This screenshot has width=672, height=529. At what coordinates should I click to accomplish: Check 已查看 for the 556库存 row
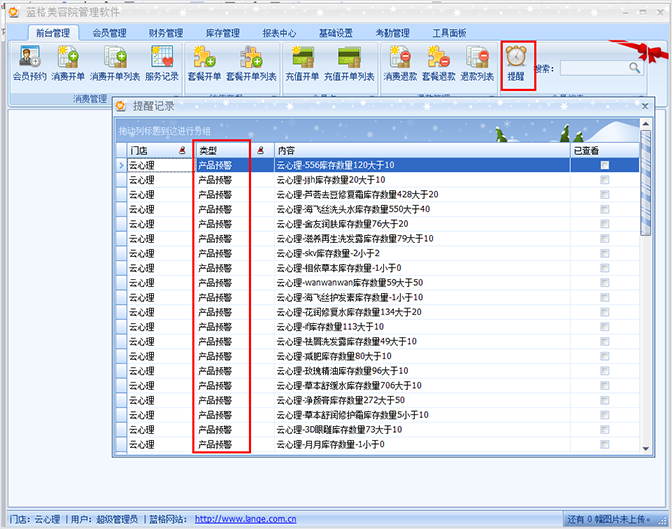[604, 165]
